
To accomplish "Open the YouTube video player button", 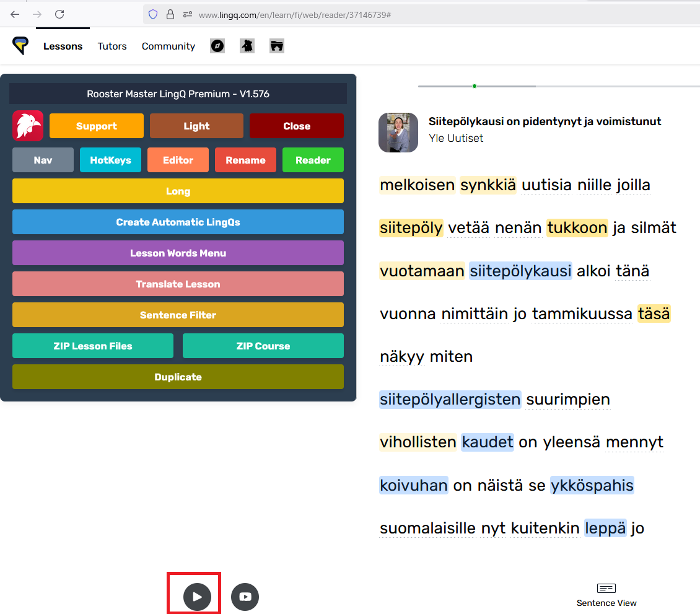I will 245,597.
